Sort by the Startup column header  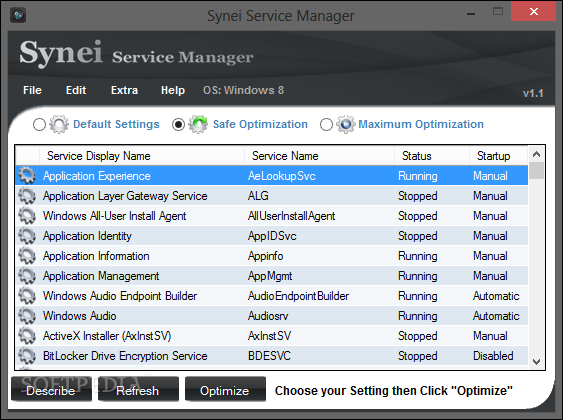499,156
